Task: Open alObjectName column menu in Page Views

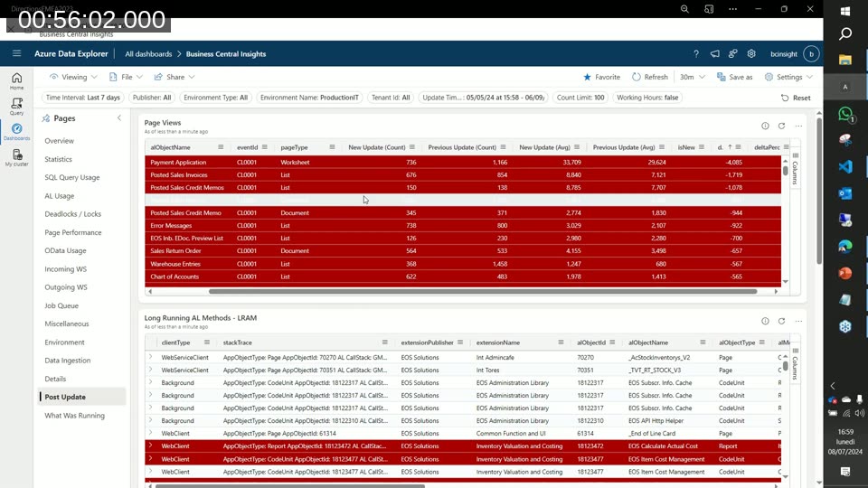Action: (221, 147)
